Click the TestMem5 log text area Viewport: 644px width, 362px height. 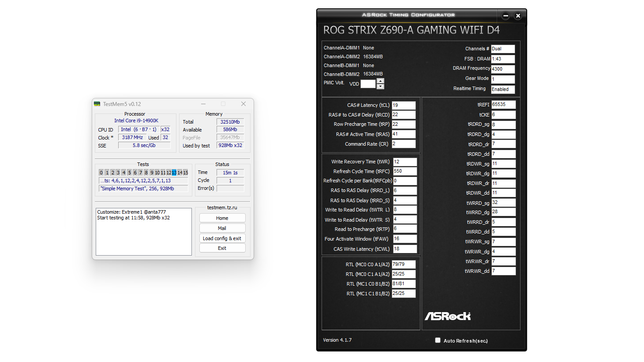pyautogui.click(x=144, y=232)
